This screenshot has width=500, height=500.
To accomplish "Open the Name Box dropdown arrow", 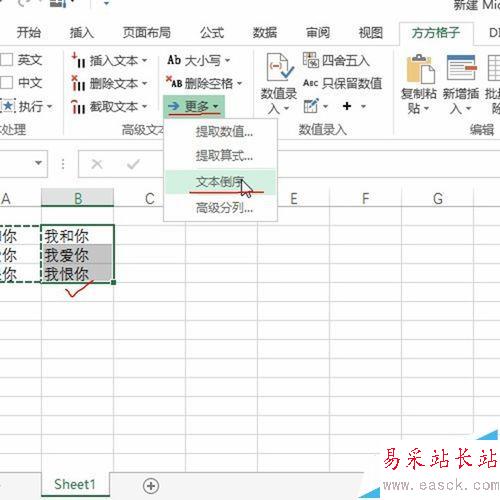I will click(x=39, y=163).
